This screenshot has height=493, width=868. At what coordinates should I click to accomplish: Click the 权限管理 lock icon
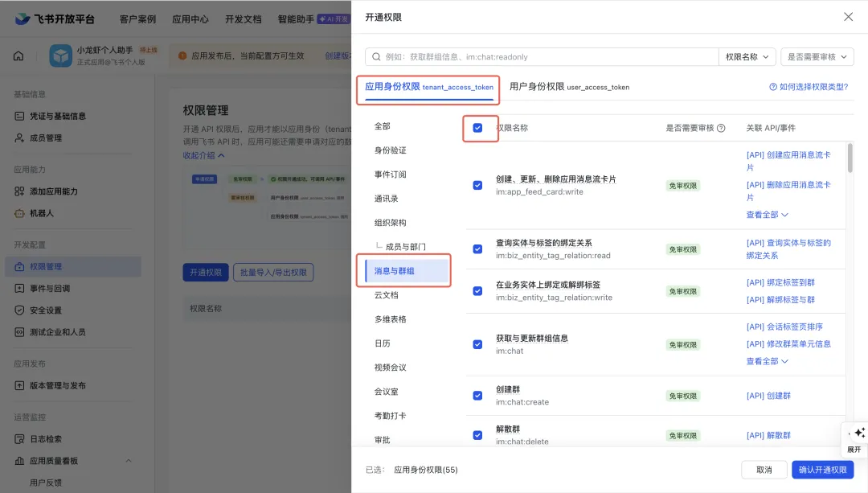[x=19, y=266]
